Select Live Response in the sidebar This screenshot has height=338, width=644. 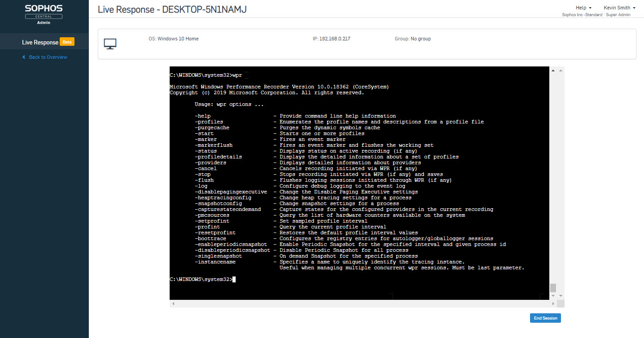pyautogui.click(x=40, y=42)
